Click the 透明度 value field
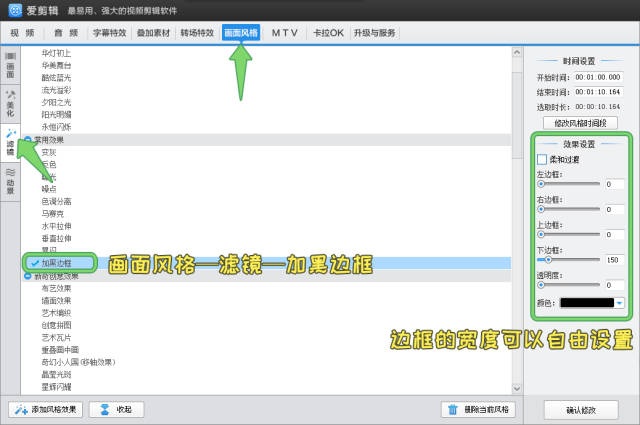Screen dimensions: 640x425 614,285
